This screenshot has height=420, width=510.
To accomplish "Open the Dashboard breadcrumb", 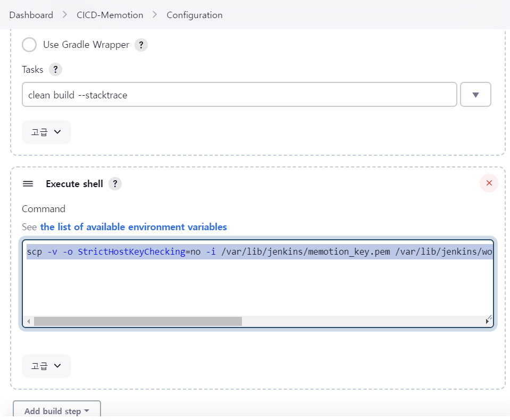I will tap(31, 15).
